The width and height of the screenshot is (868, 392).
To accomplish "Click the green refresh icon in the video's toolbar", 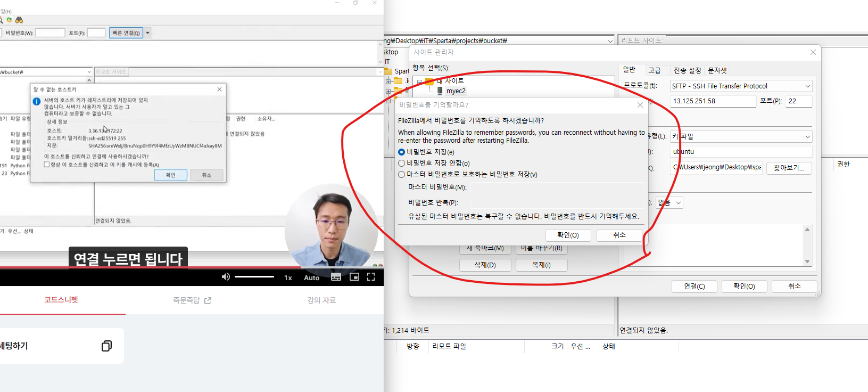I will [9, 20].
